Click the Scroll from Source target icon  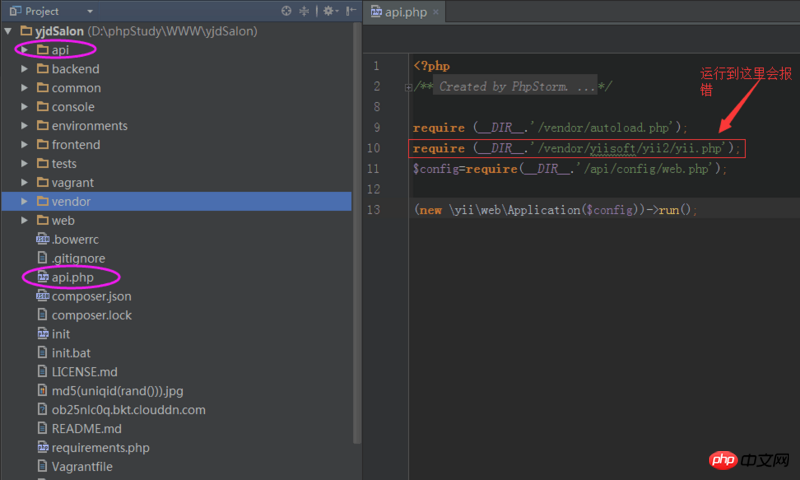tap(287, 11)
